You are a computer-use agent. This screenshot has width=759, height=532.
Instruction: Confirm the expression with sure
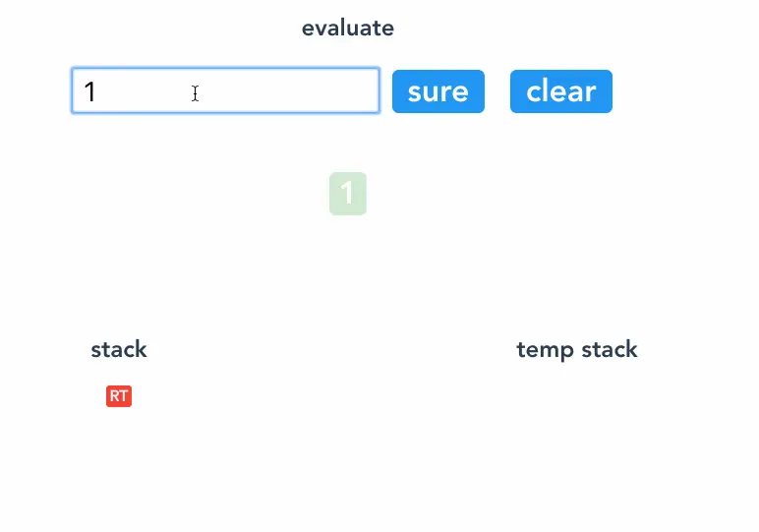pyautogui.click(x=438, y=91)
